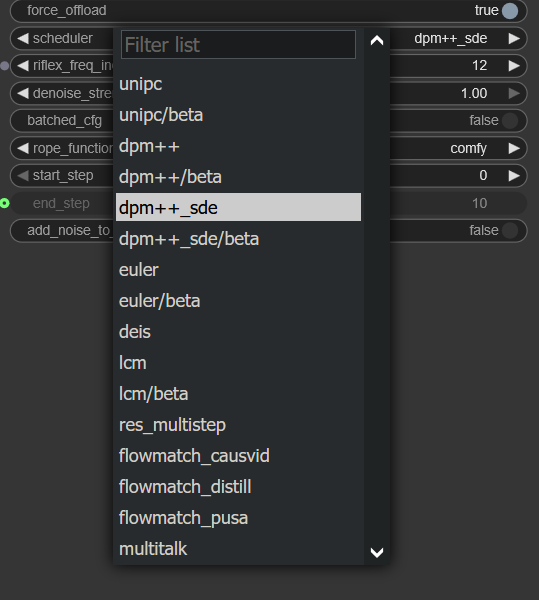This screenshot has height=600, width=539.
Task: Toggle force_offload switch off
Action: (x=510, y=11)
